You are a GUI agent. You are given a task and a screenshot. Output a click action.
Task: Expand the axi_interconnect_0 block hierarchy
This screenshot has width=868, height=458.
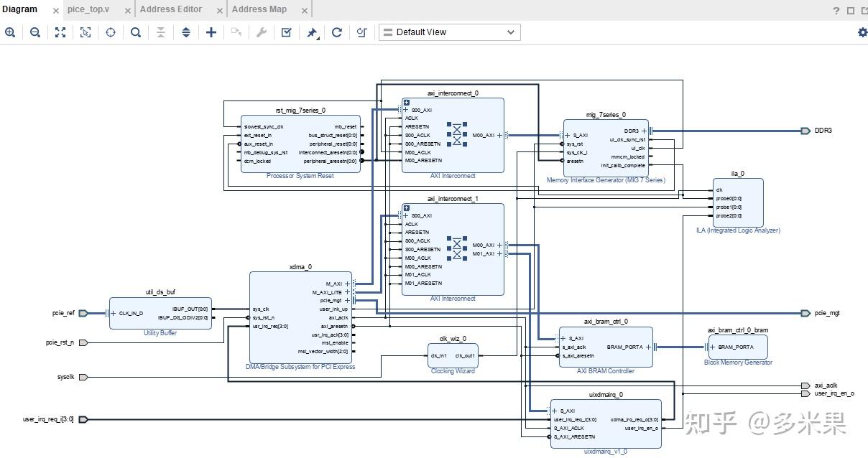point(407,102)
